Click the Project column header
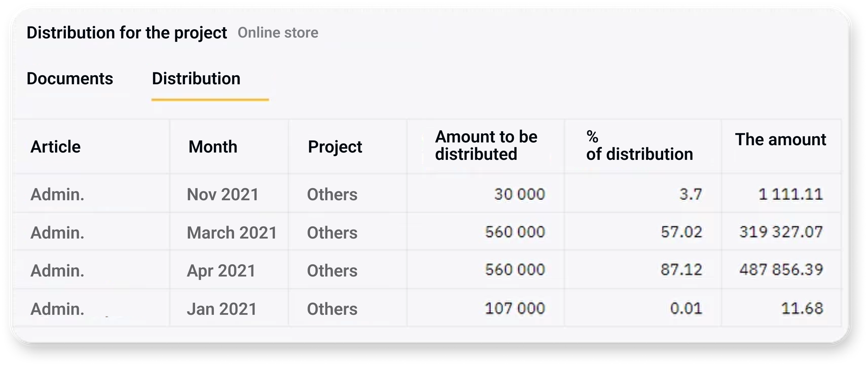The width and height of the screenshot is (868, 366). [x=335, y=147]
